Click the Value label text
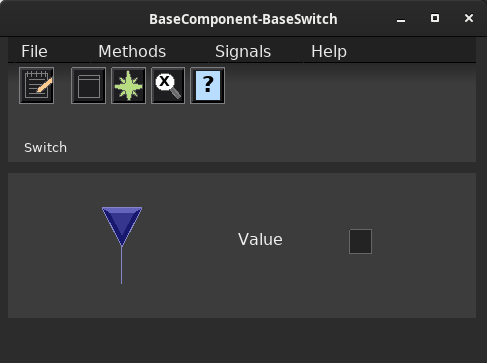 [x=260, y=239]
